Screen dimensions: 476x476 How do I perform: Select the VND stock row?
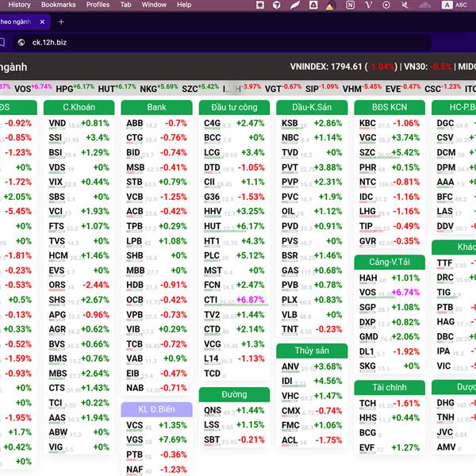pos(79,123)
